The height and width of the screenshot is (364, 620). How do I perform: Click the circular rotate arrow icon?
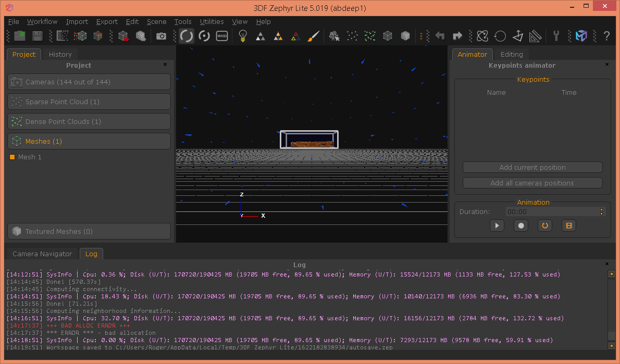[x=500, y=36]
